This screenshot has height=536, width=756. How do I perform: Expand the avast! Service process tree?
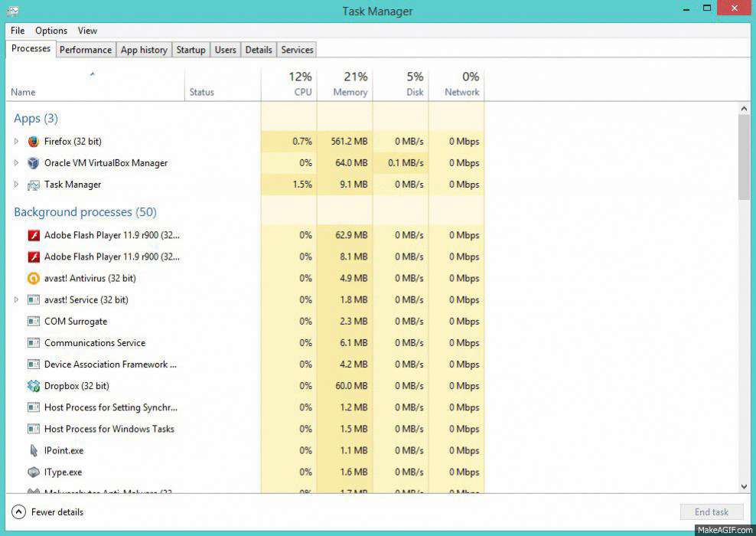pyautogui.click(x=16, y=300)
